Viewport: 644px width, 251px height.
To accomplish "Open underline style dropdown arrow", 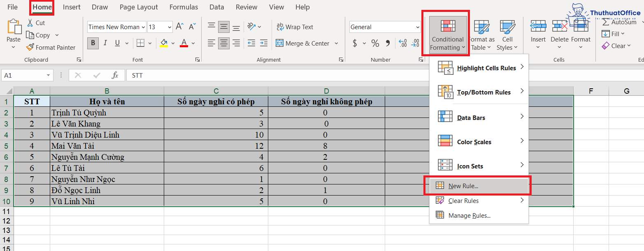I will coord(126,43).
